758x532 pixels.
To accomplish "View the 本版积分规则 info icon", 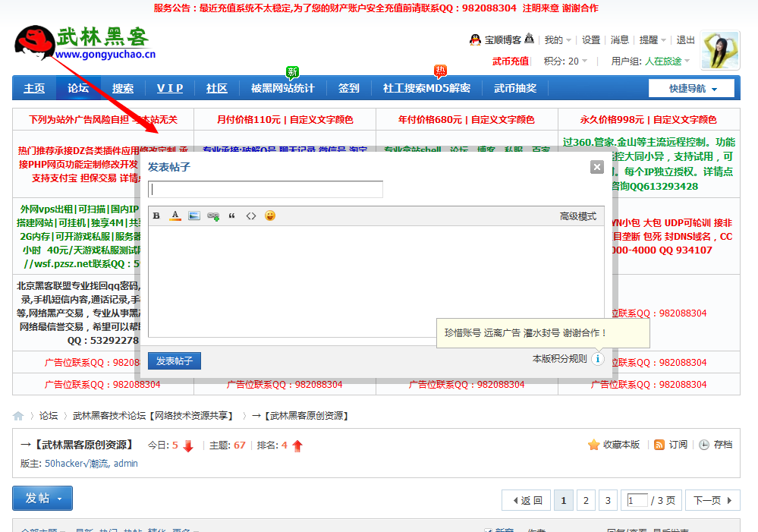I will pos(597,359).
